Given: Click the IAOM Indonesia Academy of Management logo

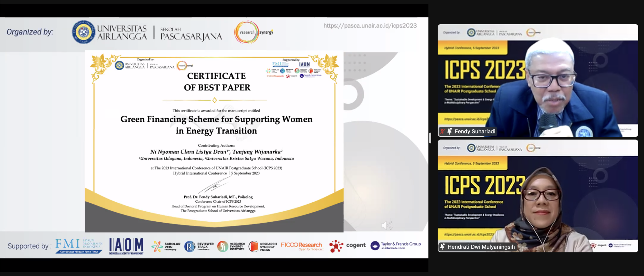Looking at the screenshot, I should pos(126,246).
